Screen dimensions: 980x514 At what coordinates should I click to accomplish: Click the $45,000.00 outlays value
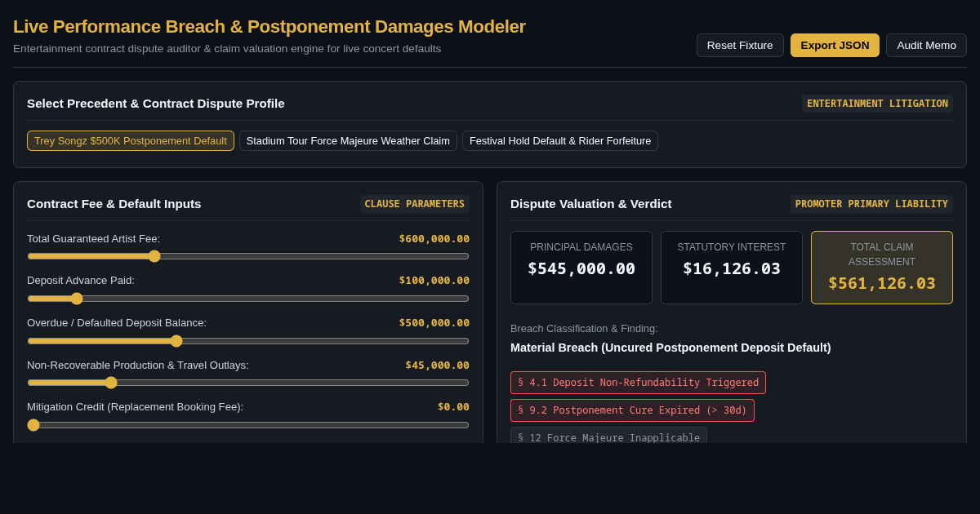tap(437, 366)
